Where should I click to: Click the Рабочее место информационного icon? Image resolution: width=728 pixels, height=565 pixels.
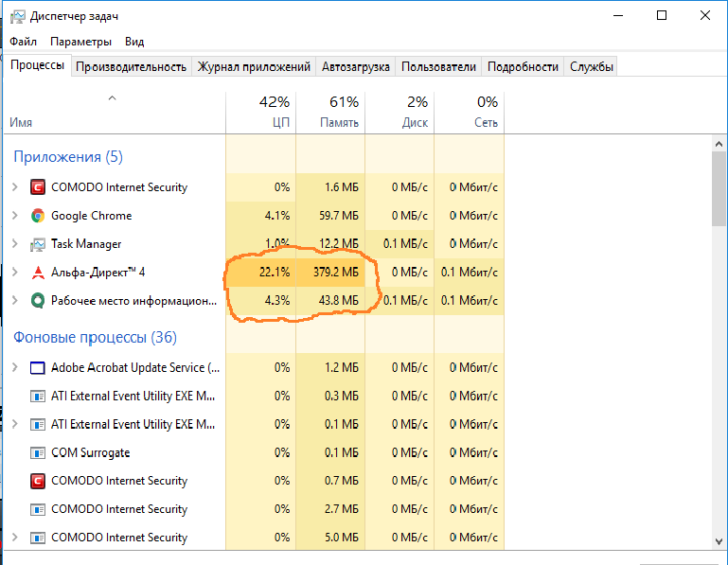[38, 301]
